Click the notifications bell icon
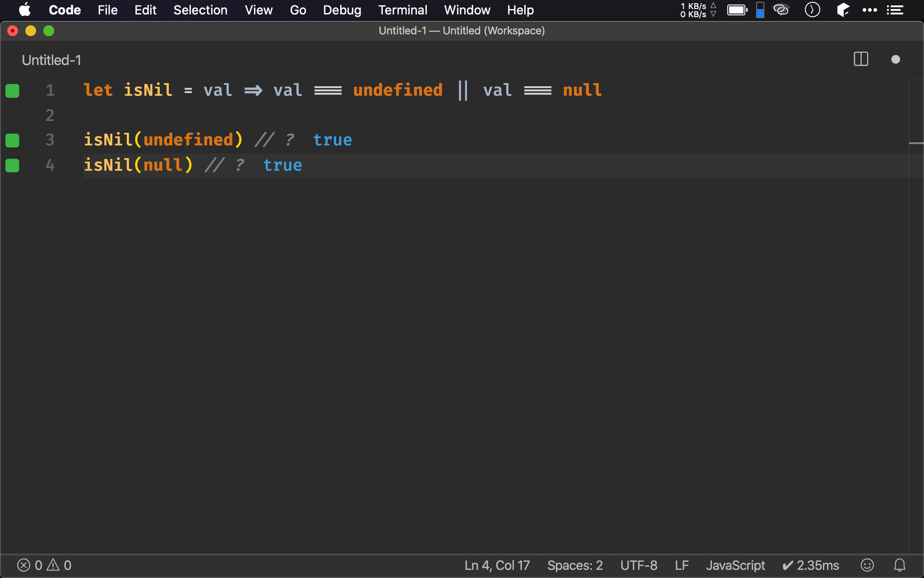The width and height of the screenshot is (924, 578). 899,565
